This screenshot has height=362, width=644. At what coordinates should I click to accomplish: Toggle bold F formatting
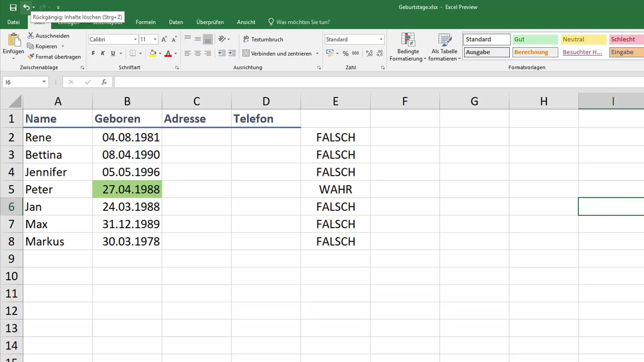(x=93, y=53)
